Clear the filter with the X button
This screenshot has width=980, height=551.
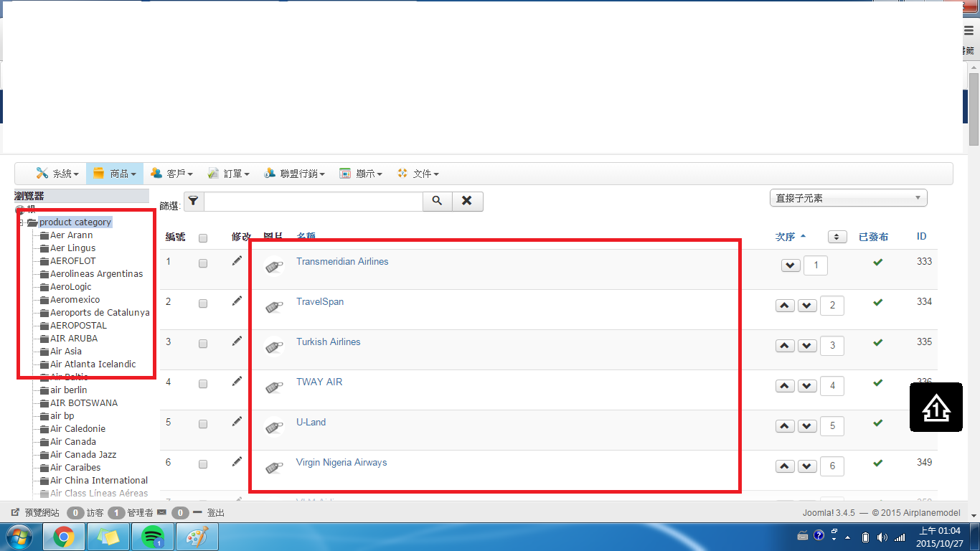tap(467, 202)
